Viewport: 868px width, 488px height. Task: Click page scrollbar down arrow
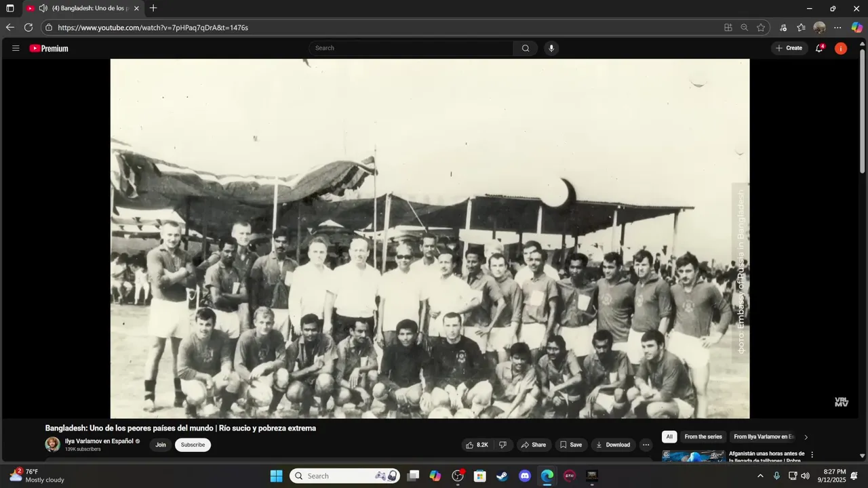tap(863, 456)
